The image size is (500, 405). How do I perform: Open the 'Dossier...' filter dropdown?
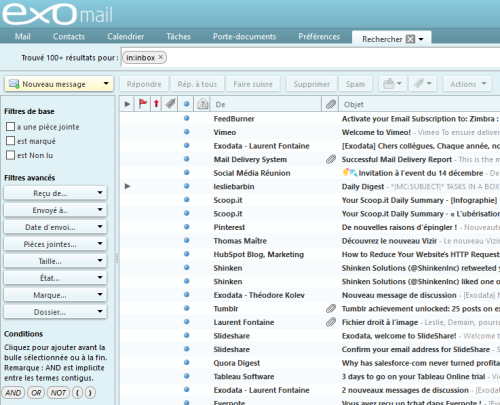(55, 312)
